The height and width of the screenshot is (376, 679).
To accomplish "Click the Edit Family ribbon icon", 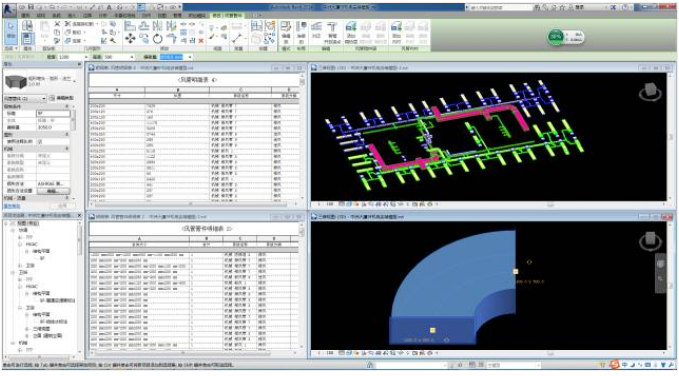I will click(286, 32).
